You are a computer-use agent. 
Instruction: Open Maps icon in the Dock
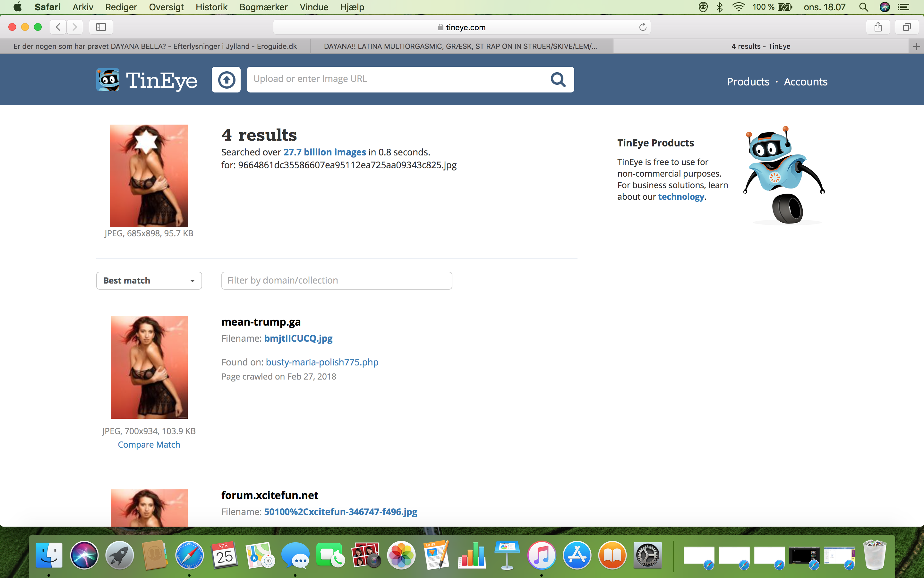[260, 555]
